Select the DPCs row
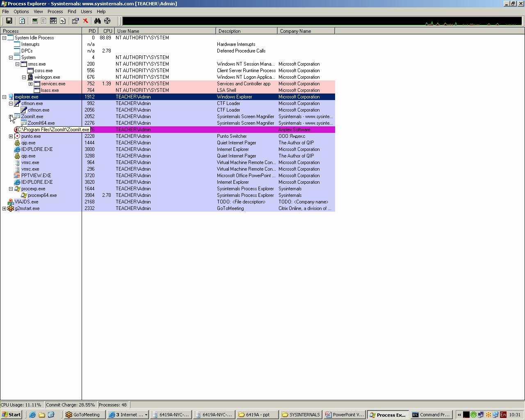 [168, 51]
